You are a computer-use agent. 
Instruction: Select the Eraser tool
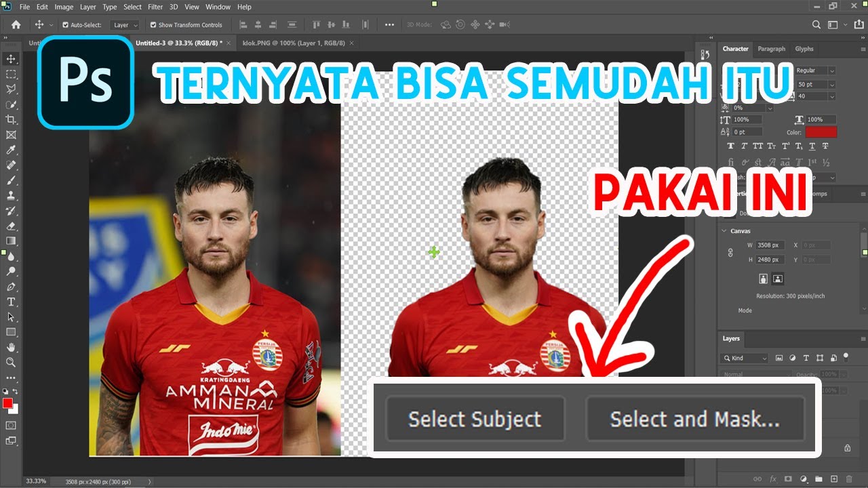pos(11,226)
